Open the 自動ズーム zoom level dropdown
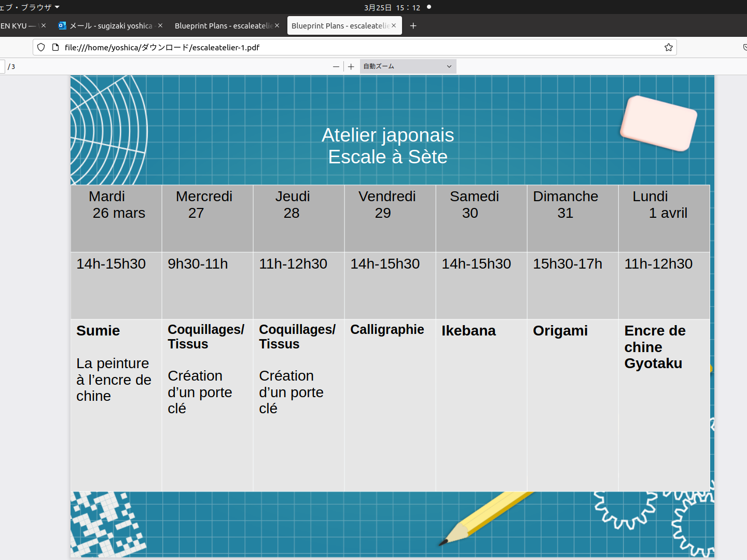 [408, 66]
